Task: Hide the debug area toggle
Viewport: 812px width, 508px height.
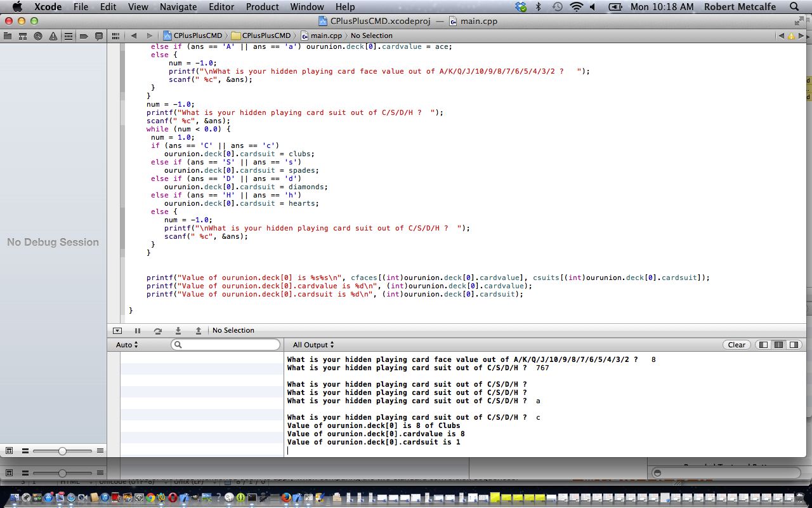Action: [117, 330]
